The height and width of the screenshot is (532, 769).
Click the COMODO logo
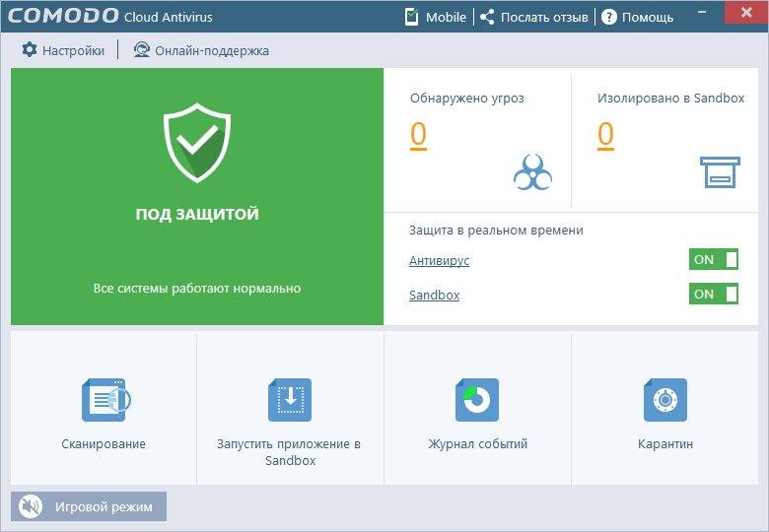(x=63, y=16)
